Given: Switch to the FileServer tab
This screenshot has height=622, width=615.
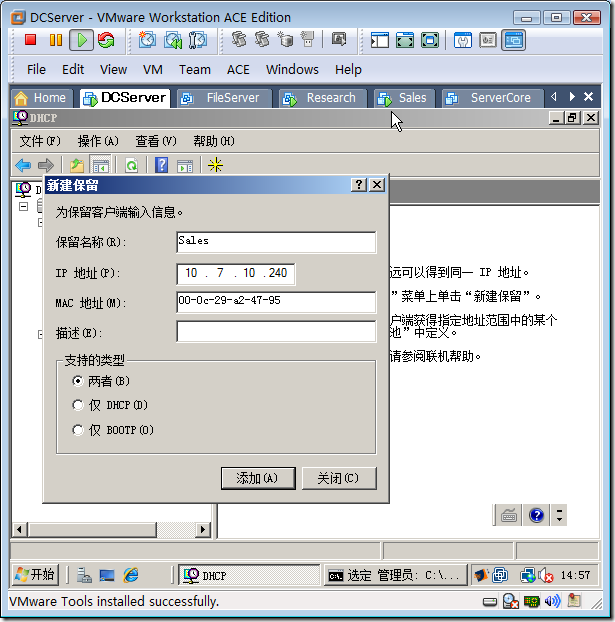Looking at the screenshot, I should click(x=225, y=98).
